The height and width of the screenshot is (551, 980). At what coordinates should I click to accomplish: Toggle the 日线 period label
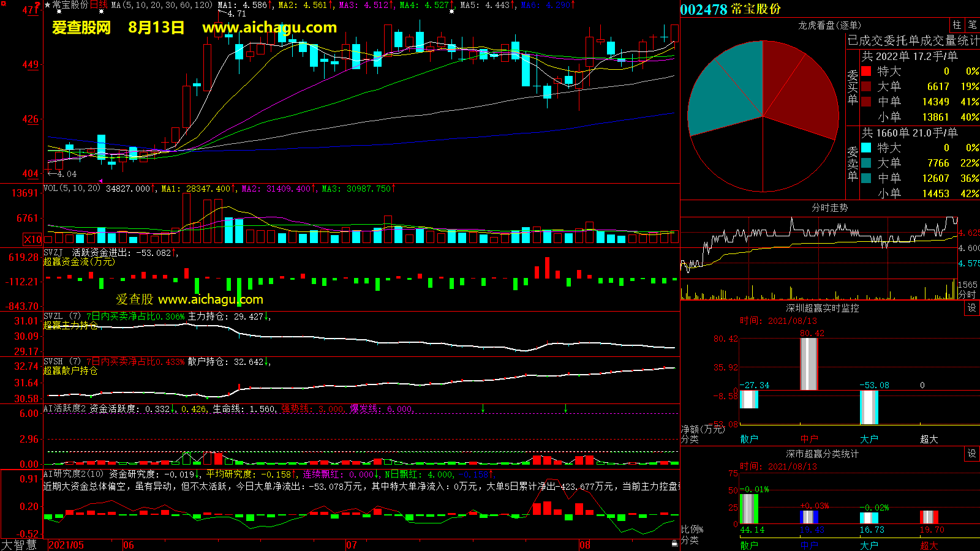tap(99, 5)
